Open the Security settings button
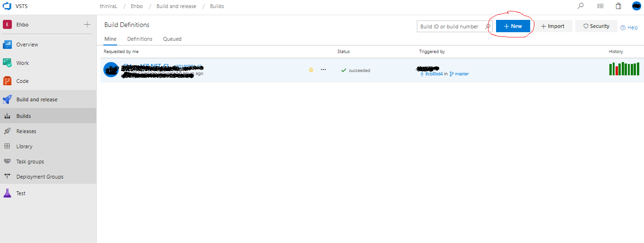 point(596,26)
